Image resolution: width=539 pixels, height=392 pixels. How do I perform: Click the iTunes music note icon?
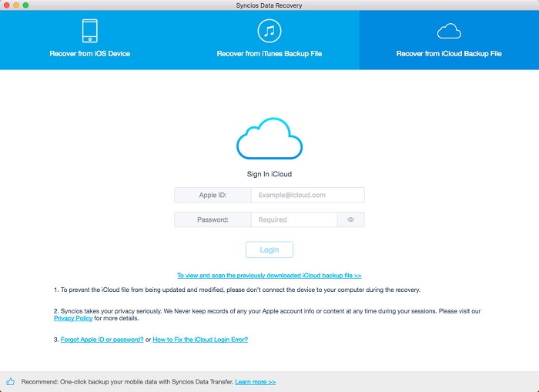[269, 31]
